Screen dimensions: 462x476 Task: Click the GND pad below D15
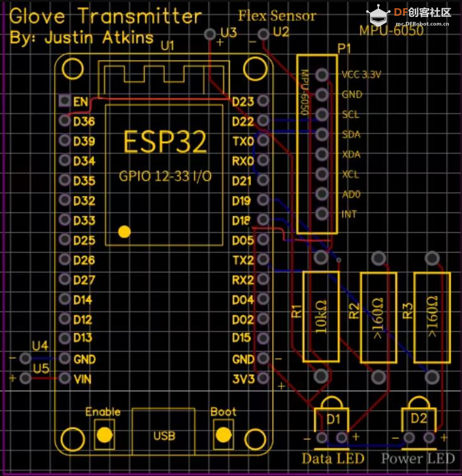click(263, 358)
